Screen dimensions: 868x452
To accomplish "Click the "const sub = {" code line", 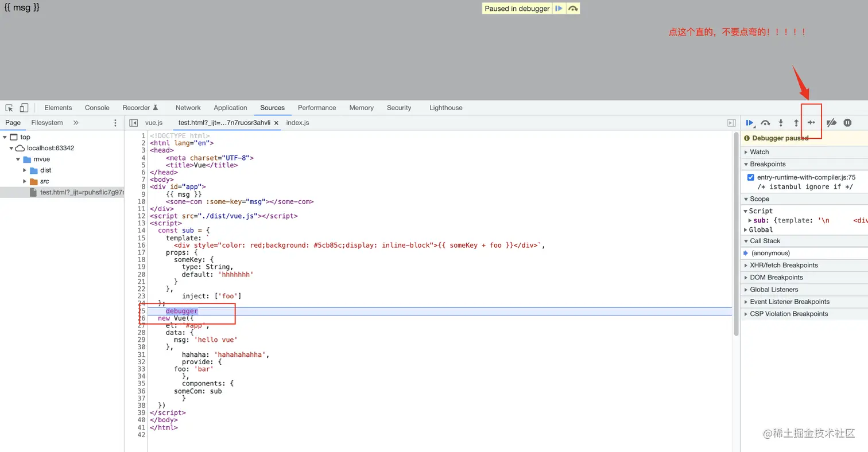I will point(184,230).
